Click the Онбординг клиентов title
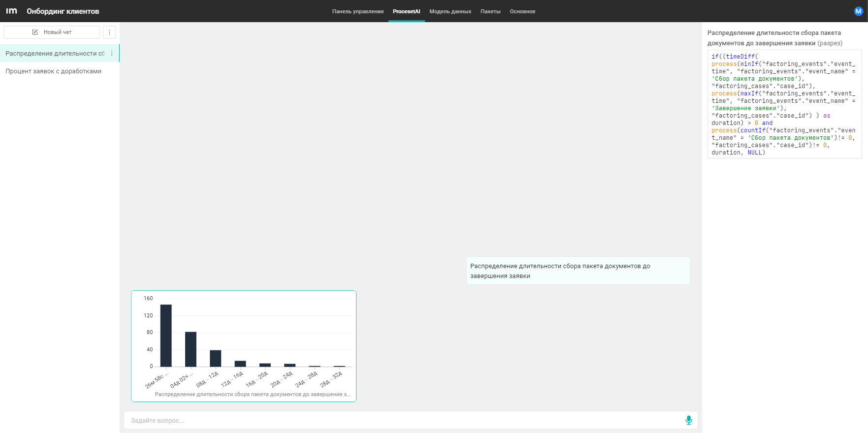 tap(63, 11)
